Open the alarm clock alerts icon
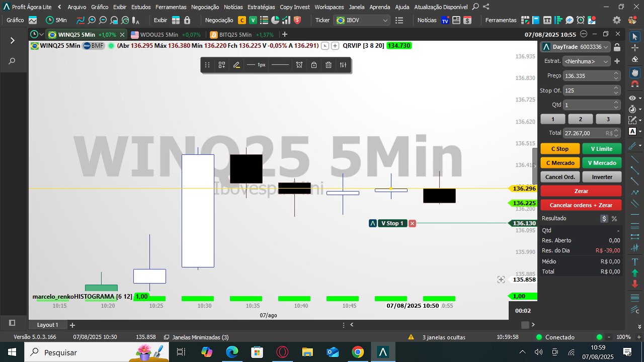Viewport: 644px width, 362px height. click(x=580, y=20)
